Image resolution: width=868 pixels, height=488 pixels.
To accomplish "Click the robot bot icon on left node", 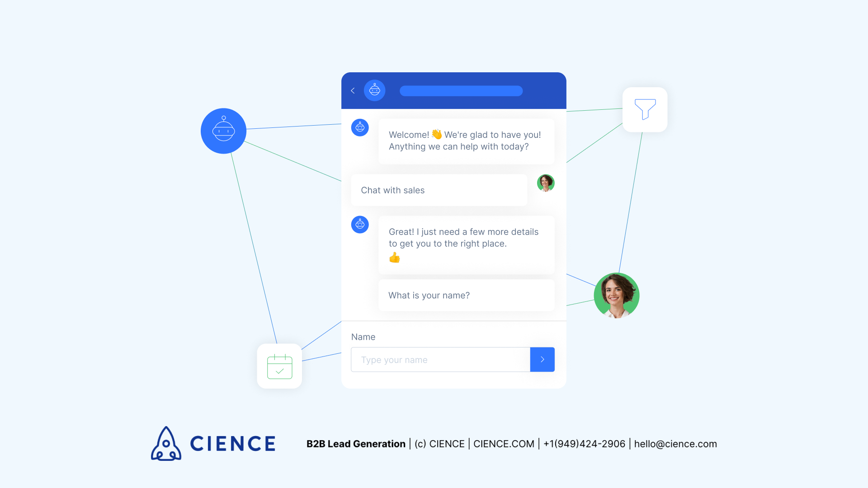I will pos(223,131).
